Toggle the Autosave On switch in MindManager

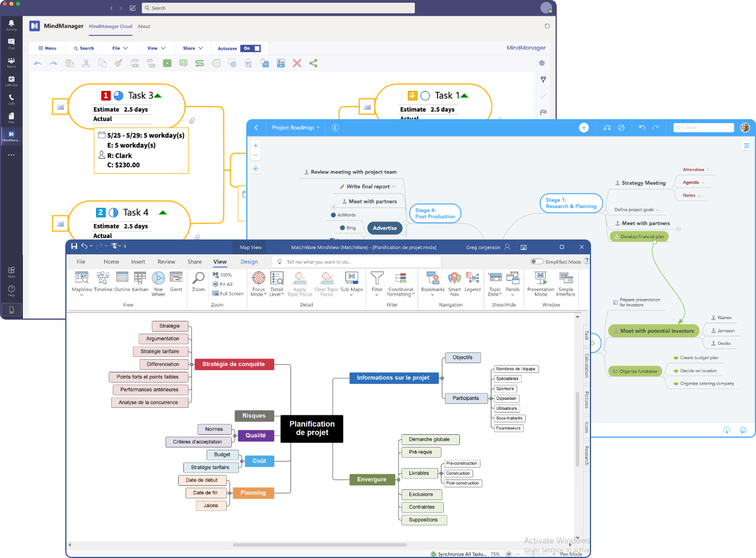[x=251, y=48]
